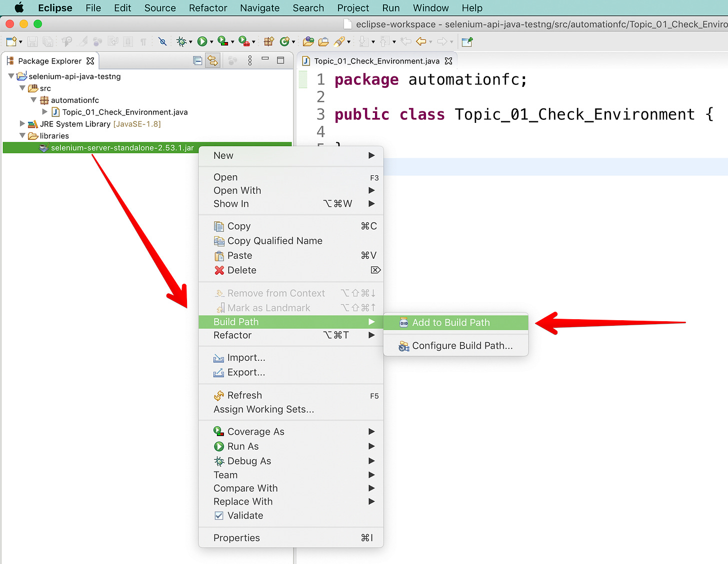
Task: Click the yellow Back navigation arrow
Action: [421, 42]
